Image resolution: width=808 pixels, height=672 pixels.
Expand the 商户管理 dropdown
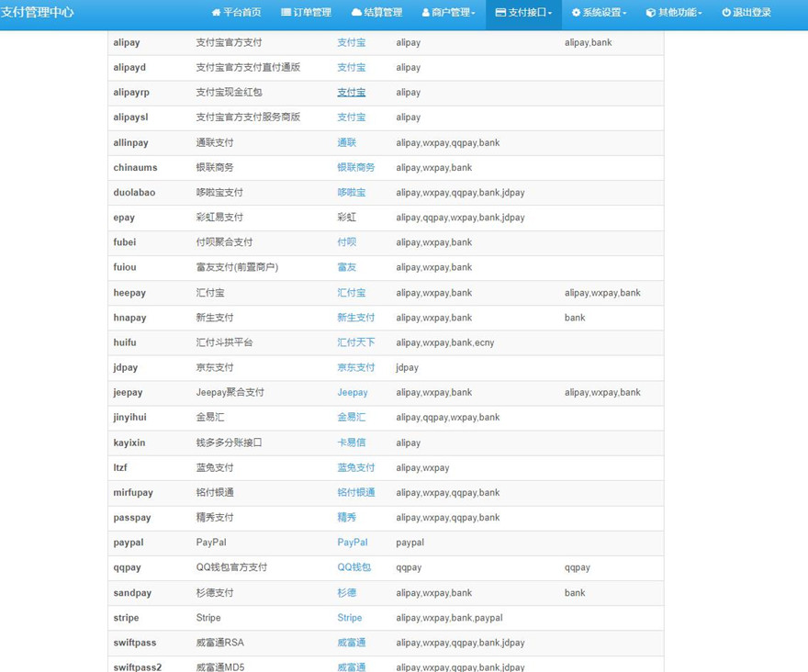[448, 12]
